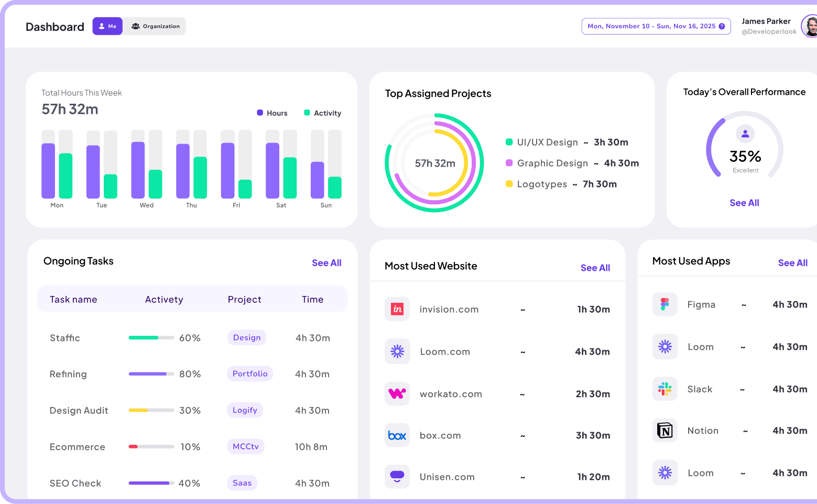The width and height of the screenshot is (817, 504).
Task: Click the Unisen icon in the website list
Action: (397, 476)
